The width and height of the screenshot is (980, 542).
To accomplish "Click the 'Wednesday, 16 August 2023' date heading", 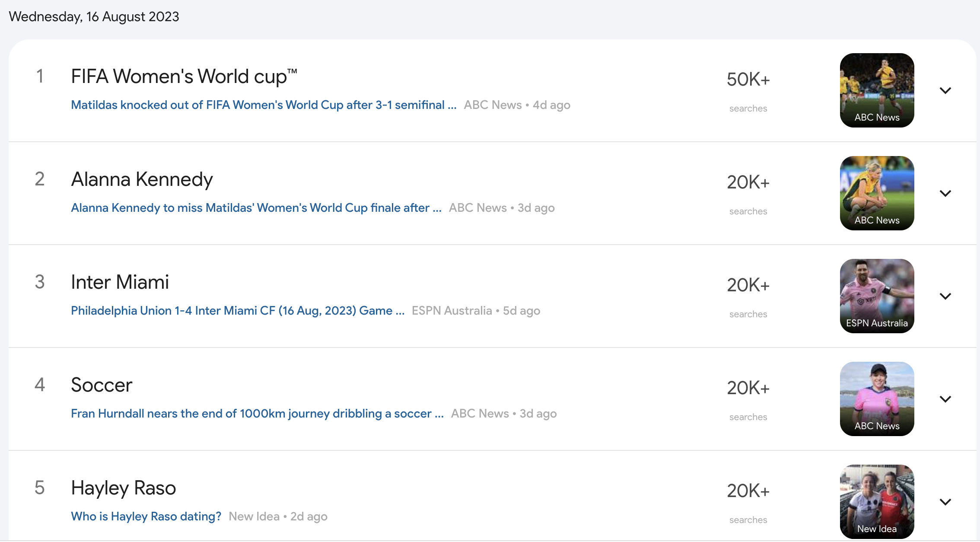I will pos(94,17).
